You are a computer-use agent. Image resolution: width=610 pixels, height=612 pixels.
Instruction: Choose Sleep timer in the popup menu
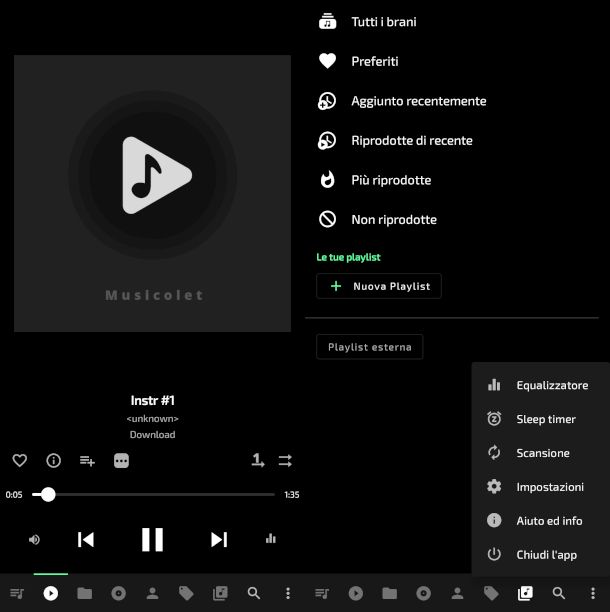coord(545,420)
